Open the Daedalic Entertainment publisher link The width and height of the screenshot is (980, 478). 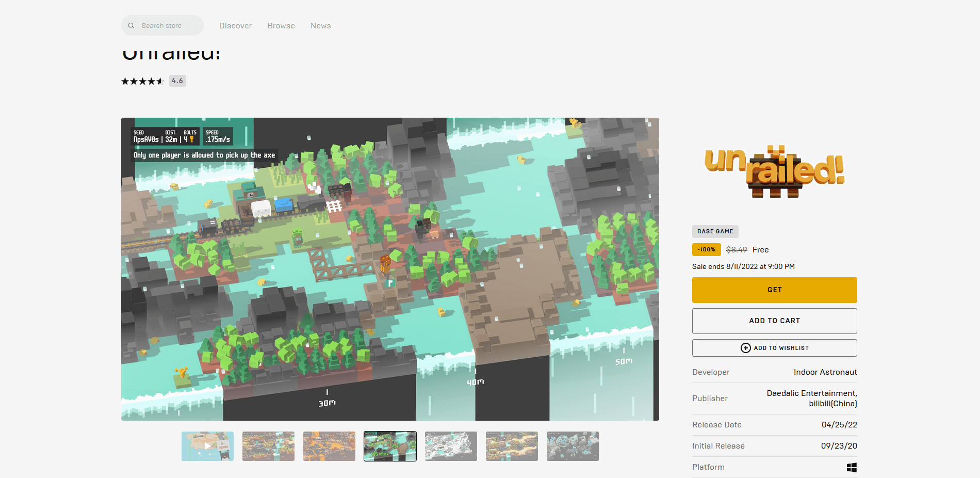coord(812,393)
